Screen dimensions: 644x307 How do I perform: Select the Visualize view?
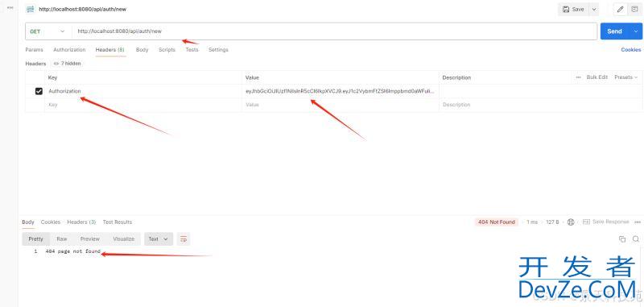tap(124, 239)
